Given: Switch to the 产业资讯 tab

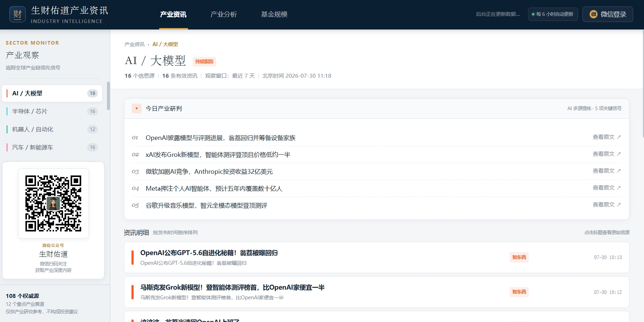Looking at the screenshot, I should 173,14.
